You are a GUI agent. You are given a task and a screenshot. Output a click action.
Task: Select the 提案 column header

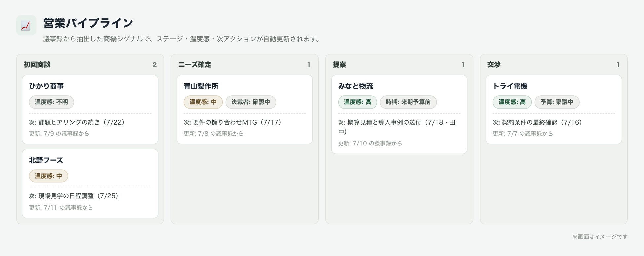coord(339,65)
